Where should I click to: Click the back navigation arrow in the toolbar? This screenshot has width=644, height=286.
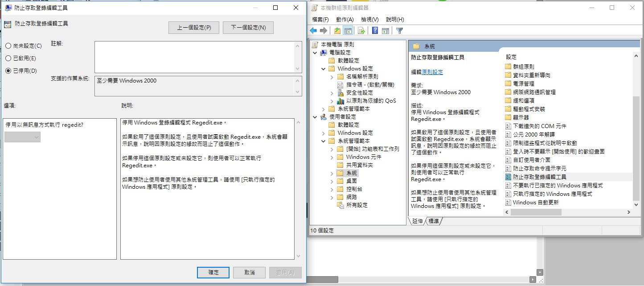point(313,30)
